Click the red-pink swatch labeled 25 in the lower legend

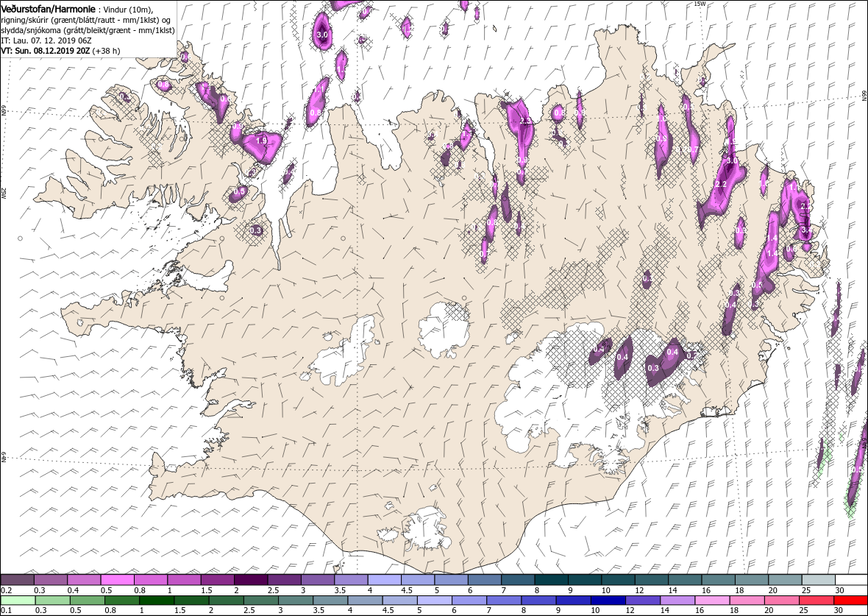[x=816, y=601]
